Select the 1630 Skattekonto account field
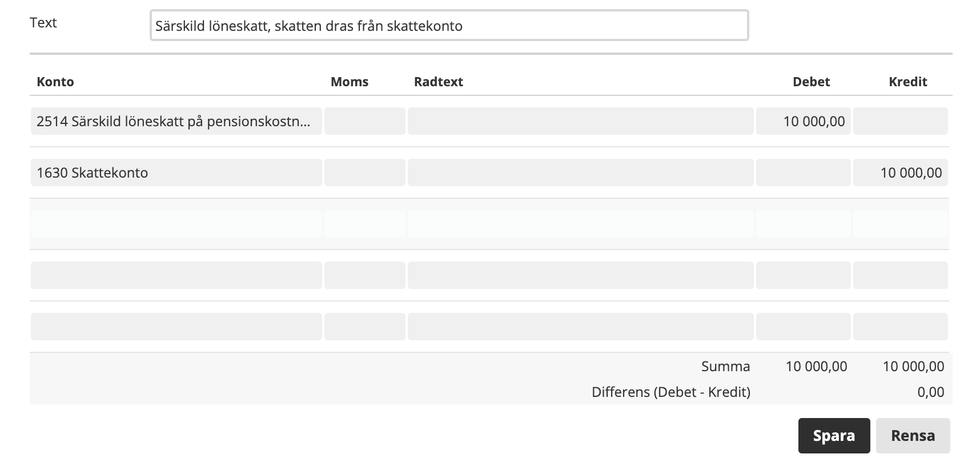This screenshot has height=474, width=980. 176,172
